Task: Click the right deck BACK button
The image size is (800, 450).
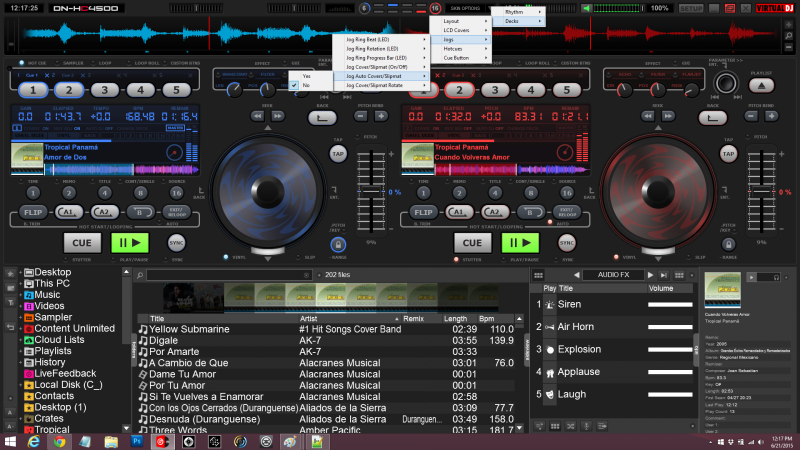Action: [x=713, y=118]
